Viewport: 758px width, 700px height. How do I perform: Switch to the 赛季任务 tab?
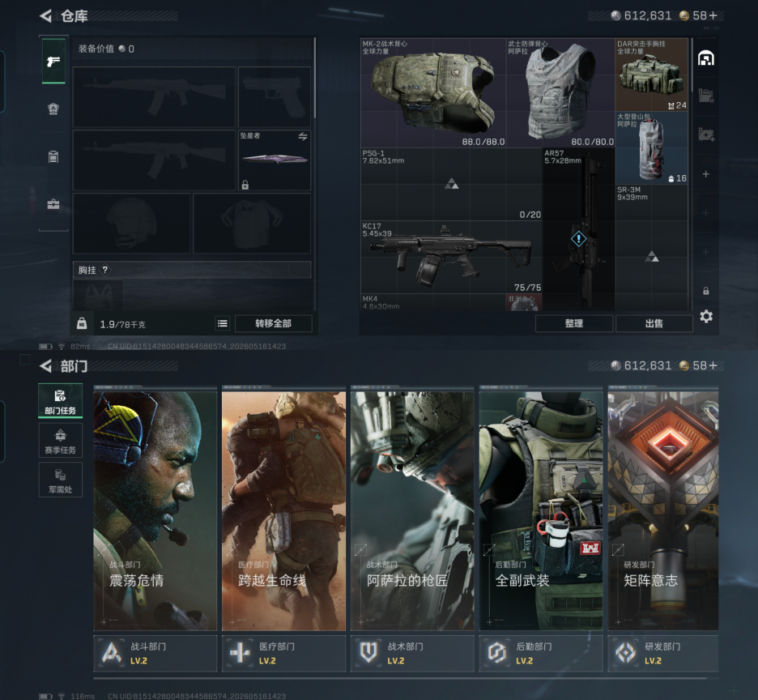[61, 441]
